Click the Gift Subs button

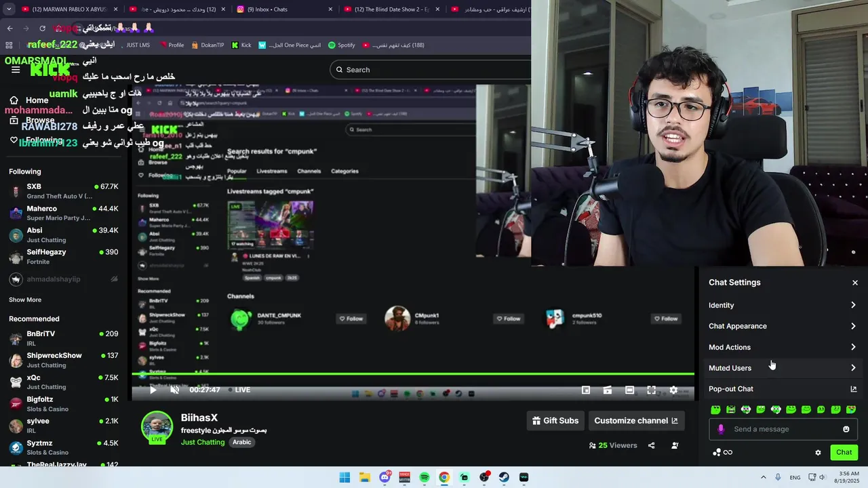555,421
